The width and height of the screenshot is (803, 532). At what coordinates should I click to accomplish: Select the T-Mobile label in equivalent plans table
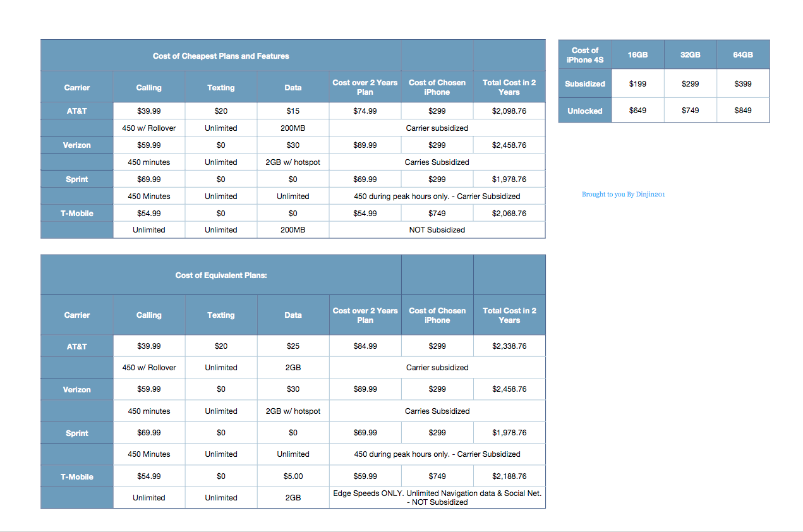tap(77, 476)
